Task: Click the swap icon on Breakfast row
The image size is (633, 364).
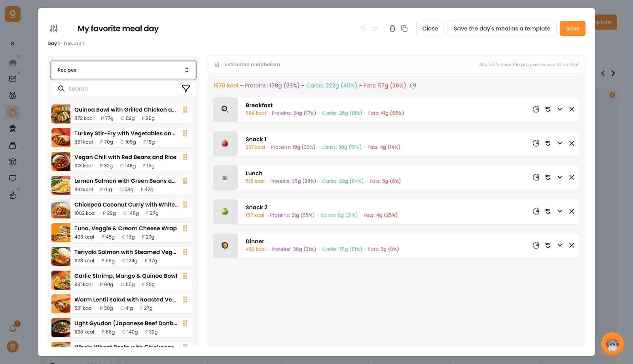Action: tap(548, 109)
